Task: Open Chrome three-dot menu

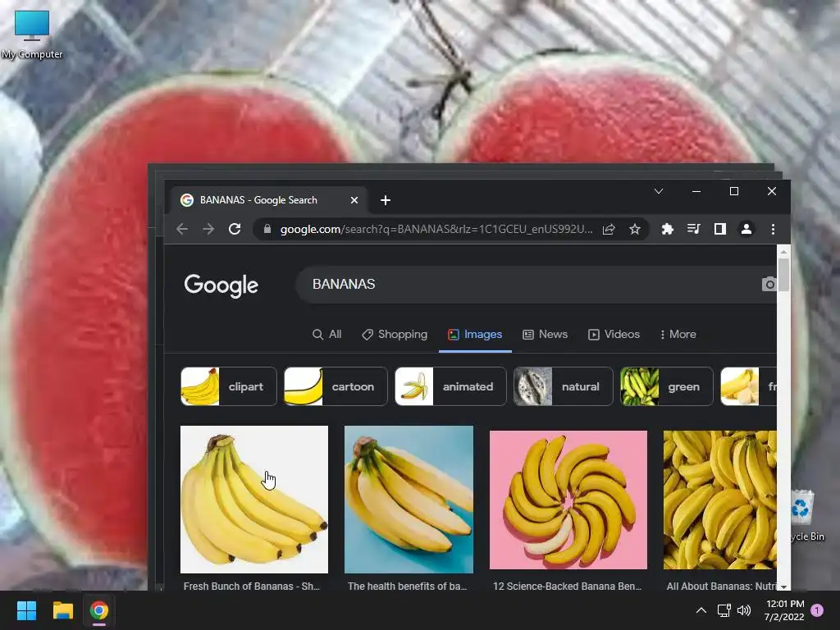Action: click(773, 230)
